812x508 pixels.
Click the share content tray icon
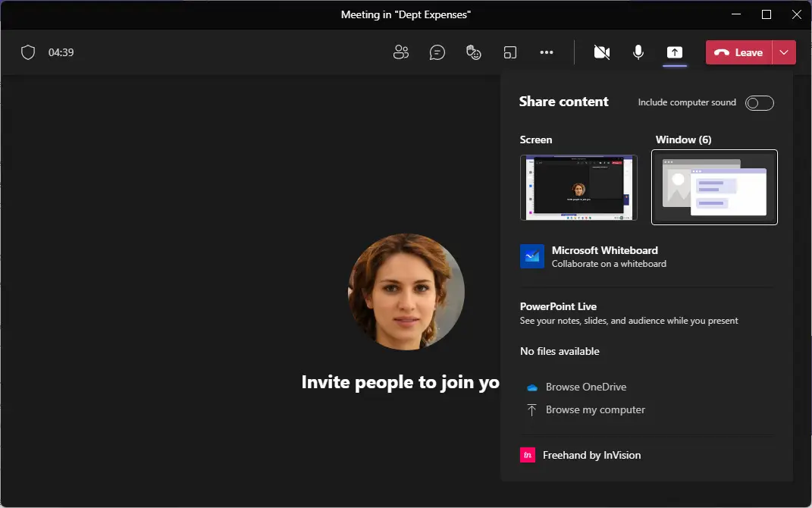pos(674,52)
